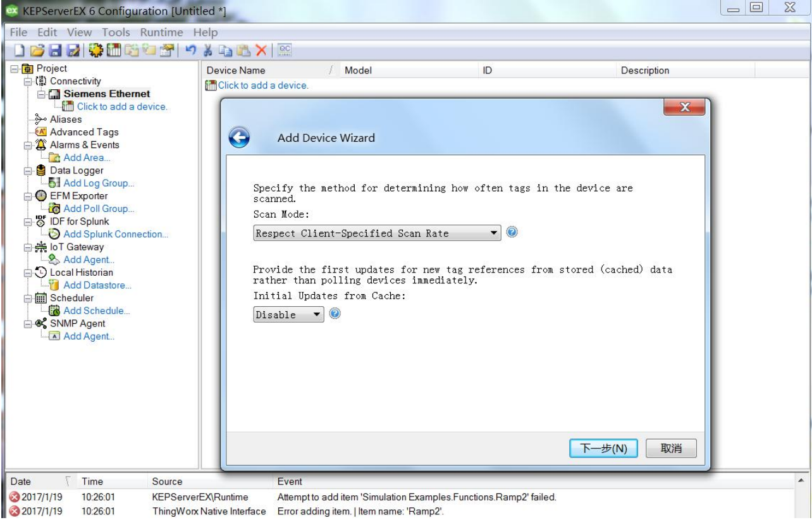Click the Add Schedule... link
Image resolution: width=812 pixels, height=520 pixels.
point(97,311)
